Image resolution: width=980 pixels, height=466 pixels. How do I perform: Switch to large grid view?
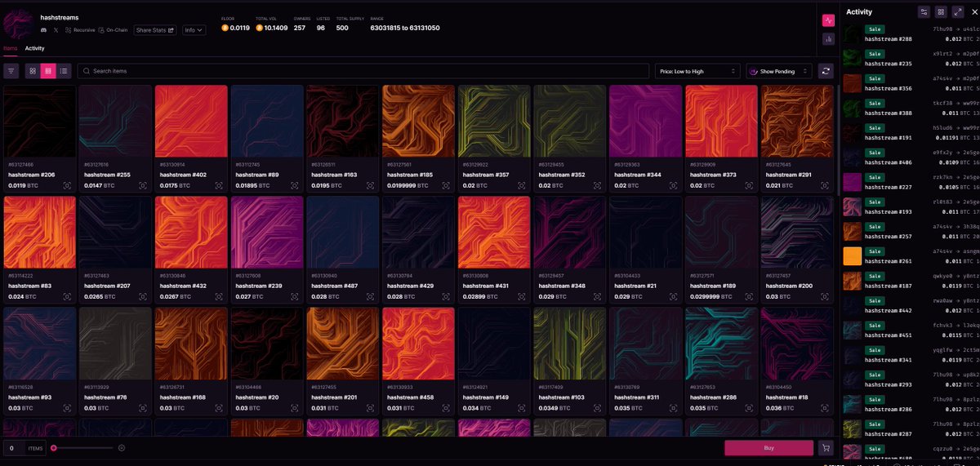33,71
